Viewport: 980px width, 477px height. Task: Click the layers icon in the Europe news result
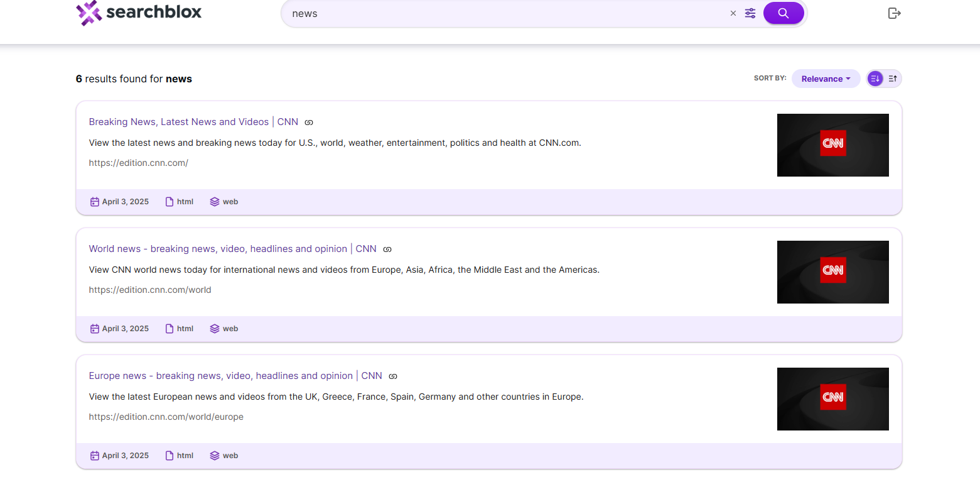pyautogui.click(x=215, y=456)
